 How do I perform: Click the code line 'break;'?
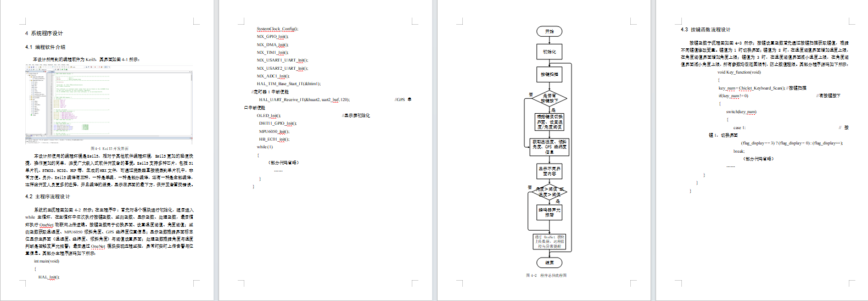(739, 152)
